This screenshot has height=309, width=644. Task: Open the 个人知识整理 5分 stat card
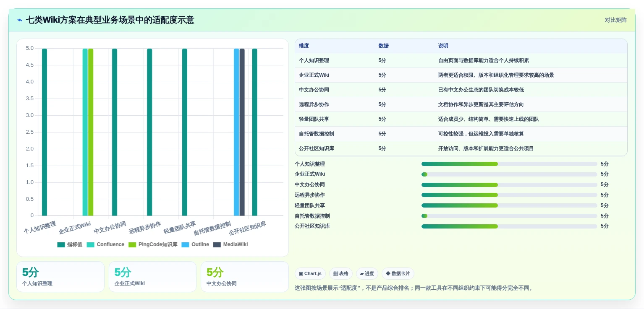[x=60, y=277]
